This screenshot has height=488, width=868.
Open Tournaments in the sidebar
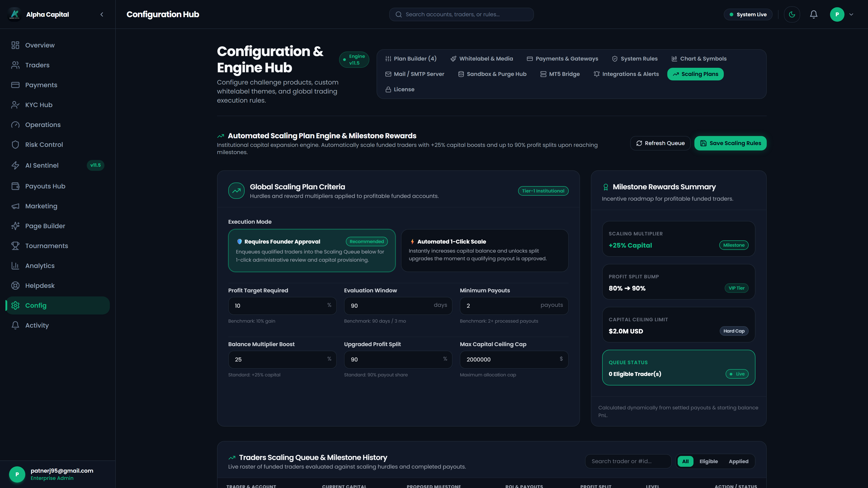pos(58,246)
